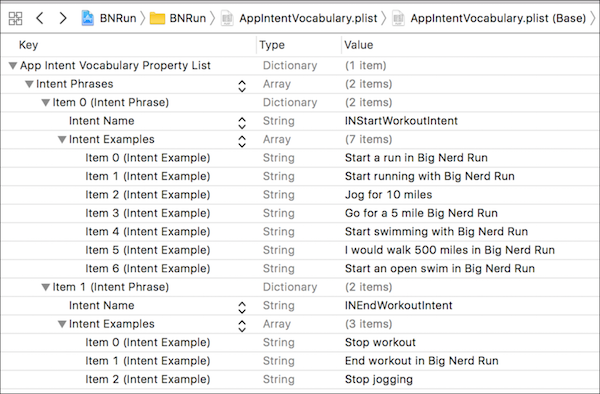Screen dimensions: 600x394
Task: Go back in navigation history
Action: click(x=40, y=18)
